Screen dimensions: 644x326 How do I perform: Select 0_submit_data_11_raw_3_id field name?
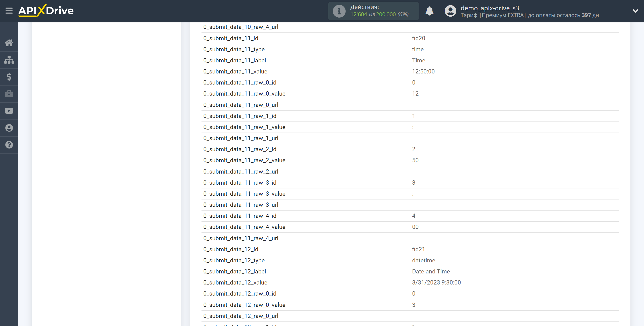click(x=240, y=183)
